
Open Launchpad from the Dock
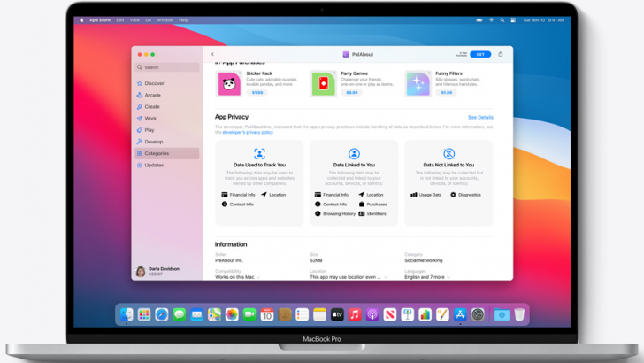(x=144, y=314)
